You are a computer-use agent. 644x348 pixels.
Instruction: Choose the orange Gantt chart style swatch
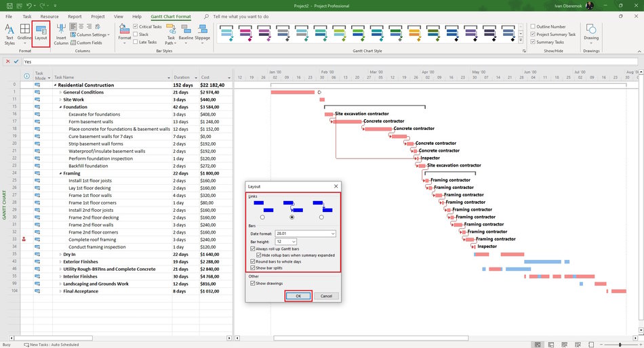pyautogui.click(x=414, y=33)
